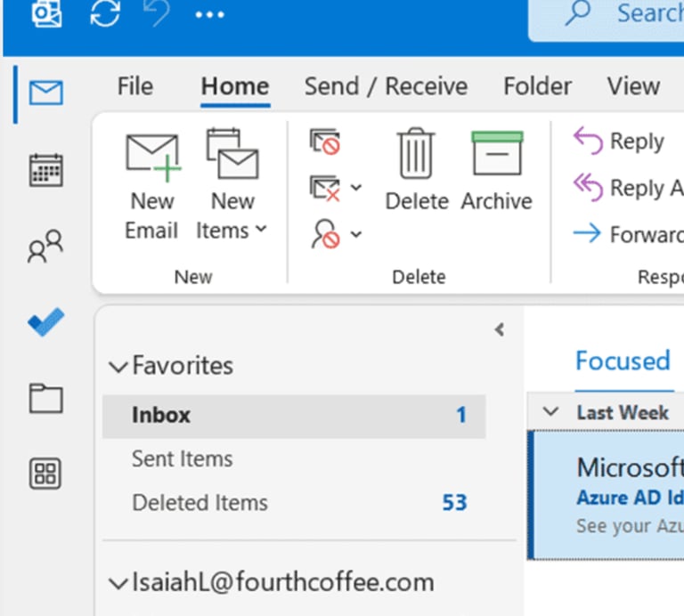Select the Focused inbox tab
The height and width of the screenshot is (616, 684).
623,361
